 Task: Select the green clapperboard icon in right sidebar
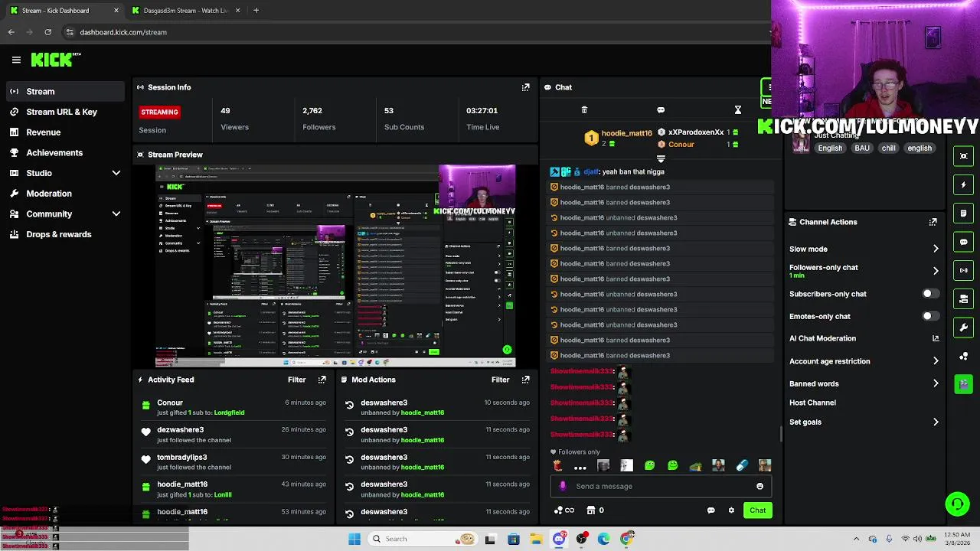(x=963, y=384)
